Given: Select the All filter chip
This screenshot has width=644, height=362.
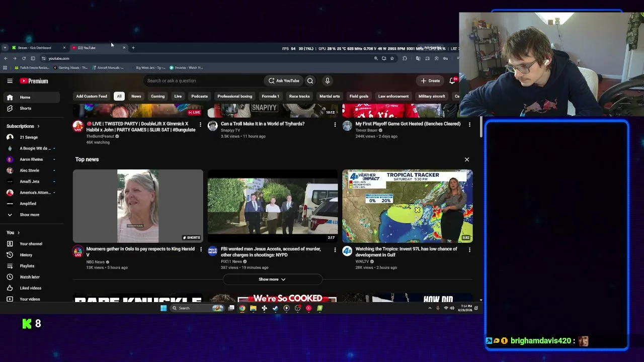Looking at the screenshot, I should [x=119, y=96].
